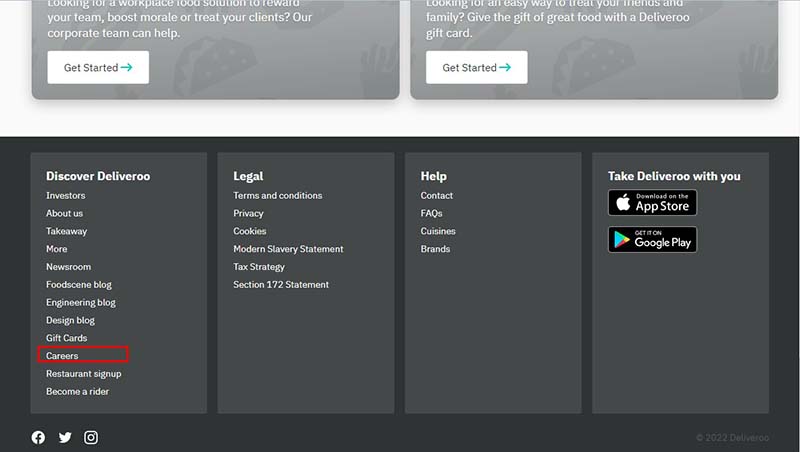Image resolution: width=800 pixels, height=452 pixels.
Task: Open Deliveroo's Facebook page icon
Action: 38,437
